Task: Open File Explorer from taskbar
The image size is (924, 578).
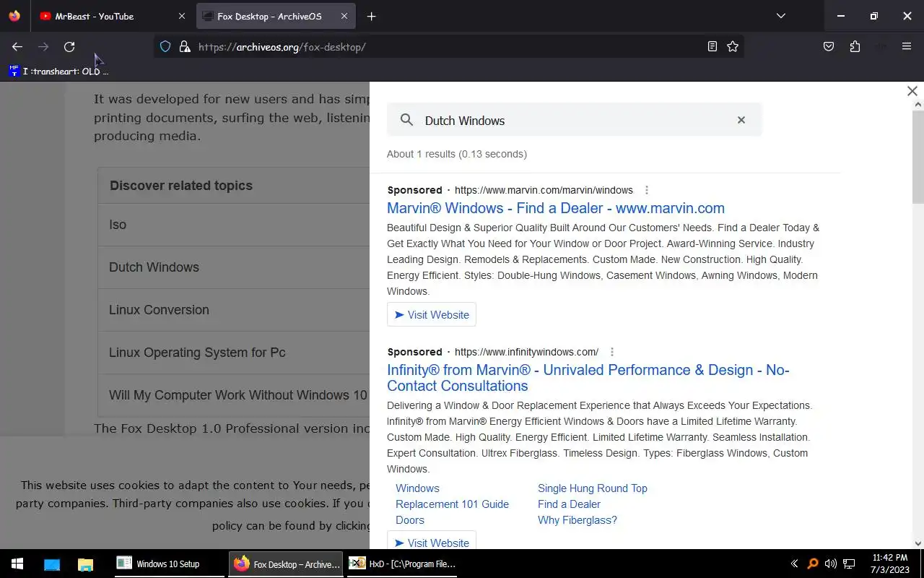Action: point(85,564)
